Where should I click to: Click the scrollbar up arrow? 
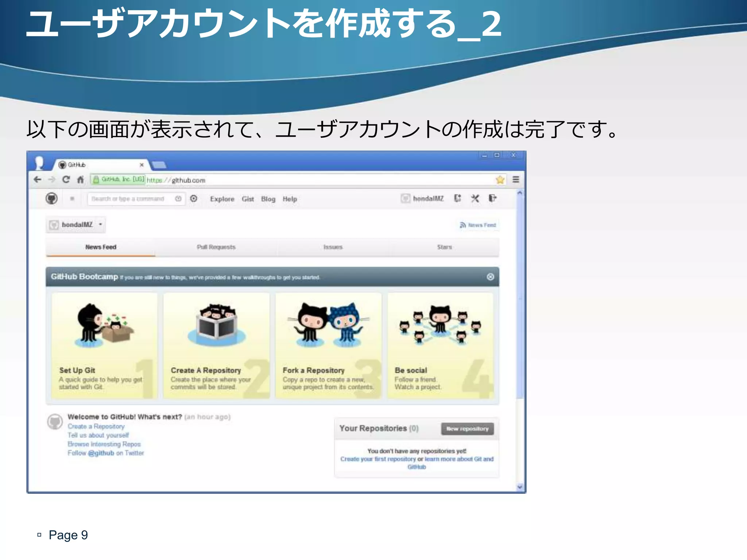520,193
